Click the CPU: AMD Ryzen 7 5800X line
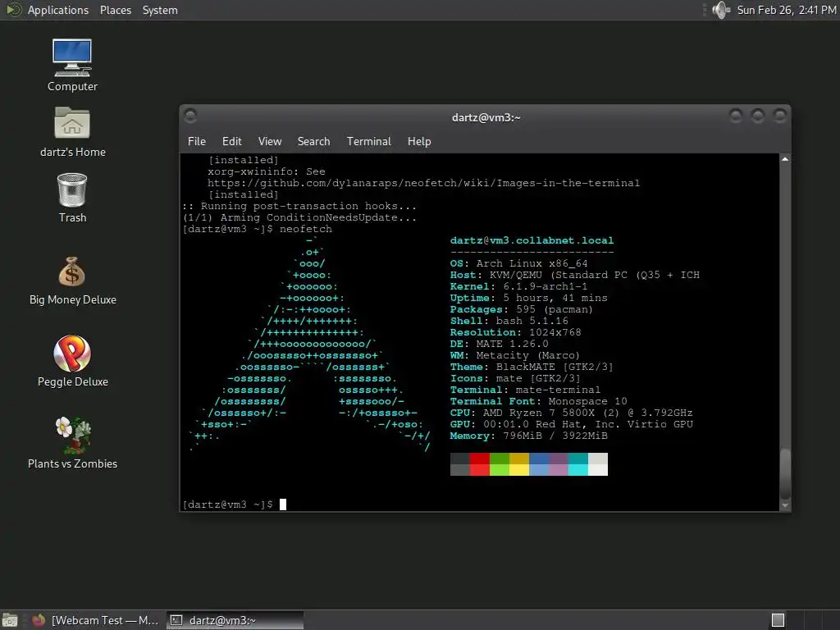This screenshot has width=840, height=630. 571,413
